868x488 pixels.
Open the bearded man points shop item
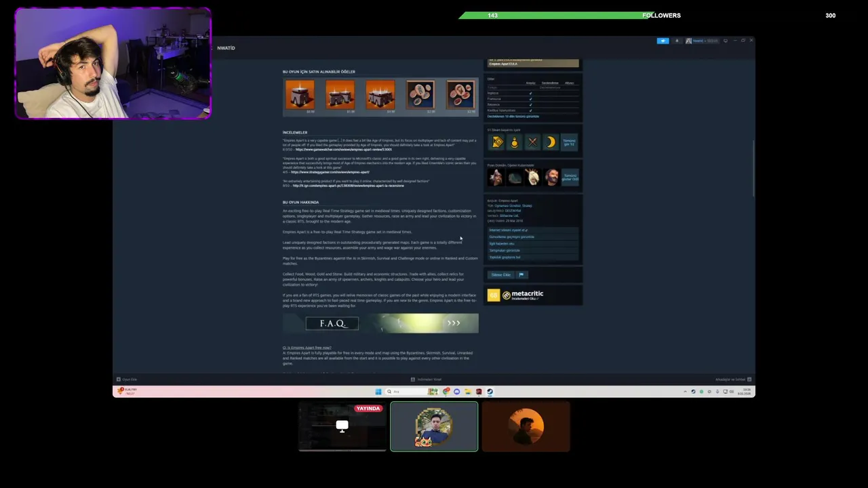click(x=551, y=178)
